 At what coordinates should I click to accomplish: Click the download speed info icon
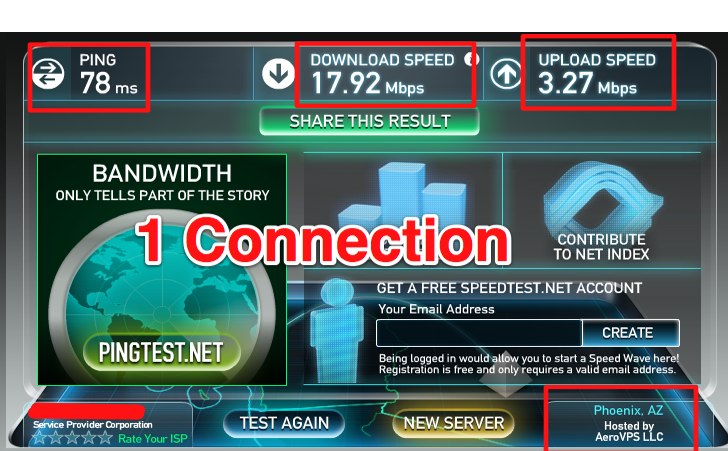coord(472,59)
